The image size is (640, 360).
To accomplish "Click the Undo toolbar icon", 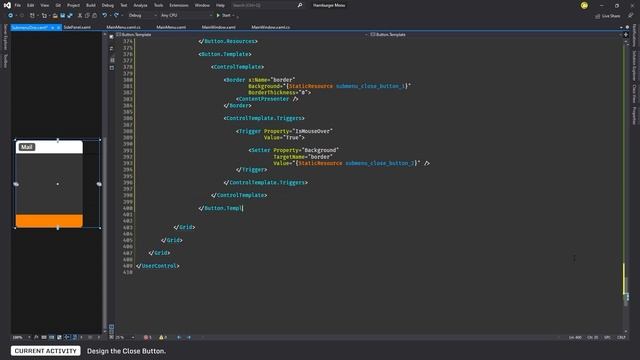I will pos(104,16).
